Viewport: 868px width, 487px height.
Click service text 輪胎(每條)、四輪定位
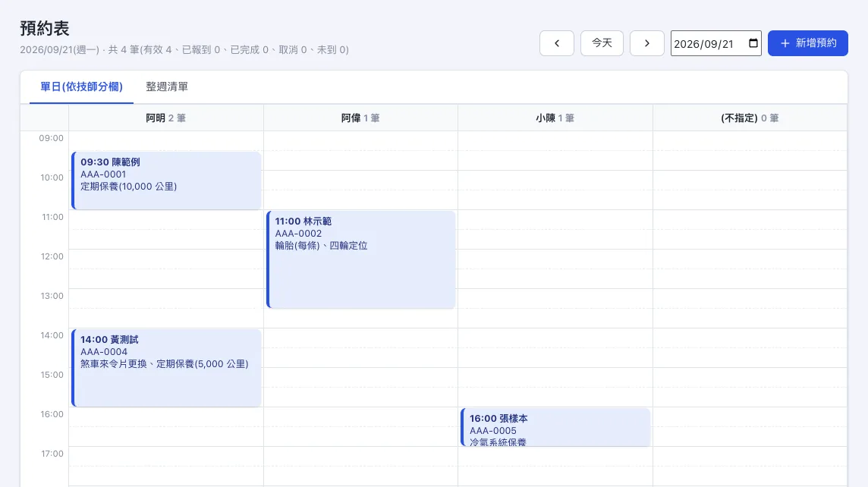point(321,246)
